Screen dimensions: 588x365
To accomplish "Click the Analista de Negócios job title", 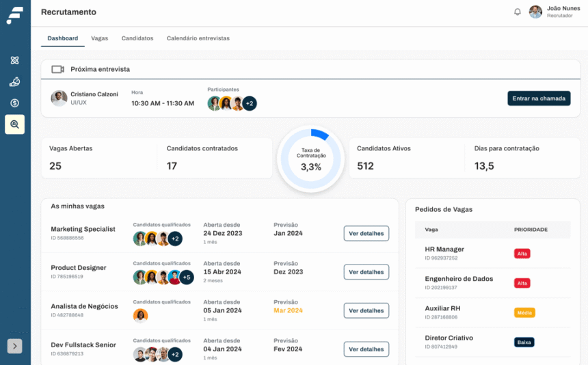I will pos(84,306).
